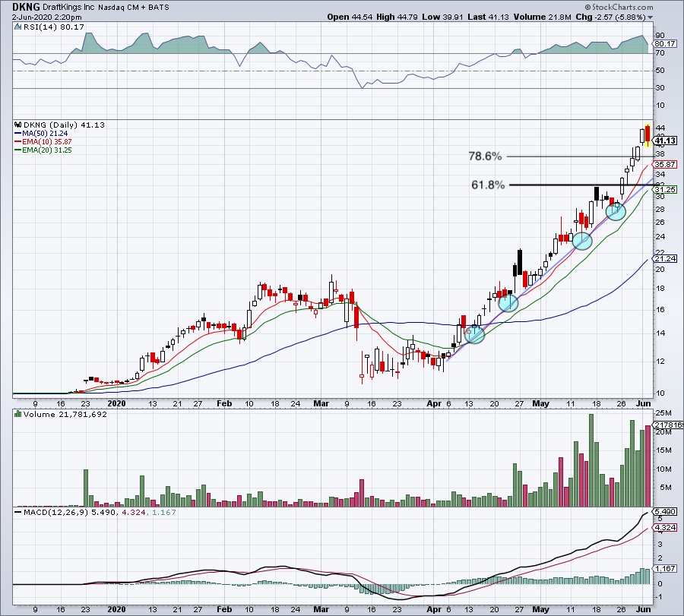Screen dimensions: 684x616
Task: Click the Apr label on price chart axis
Action: tap(434, 403)
